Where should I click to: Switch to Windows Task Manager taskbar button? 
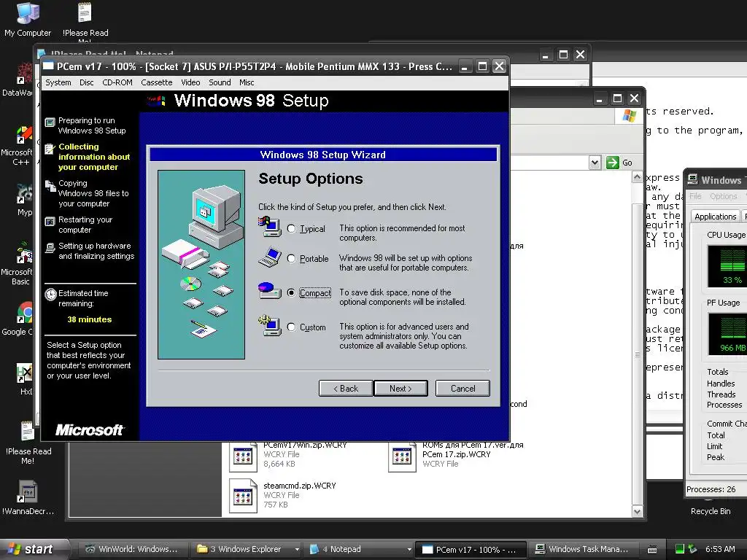click(x=583, y=549)
